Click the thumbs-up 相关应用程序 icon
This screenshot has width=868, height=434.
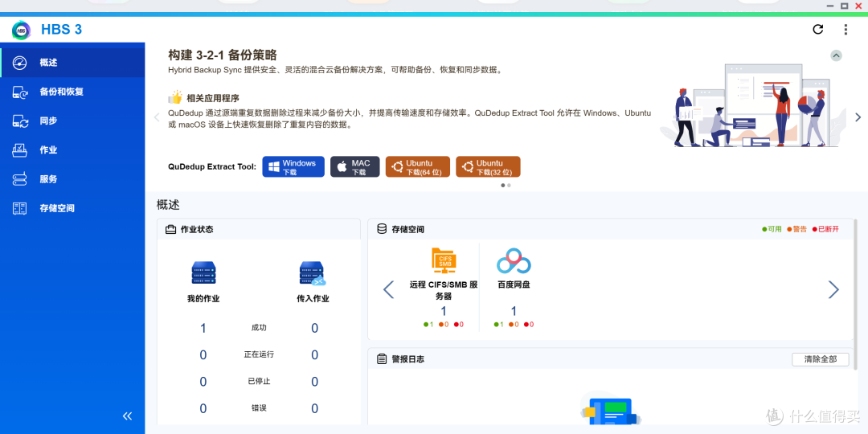[x=175, y=97]
